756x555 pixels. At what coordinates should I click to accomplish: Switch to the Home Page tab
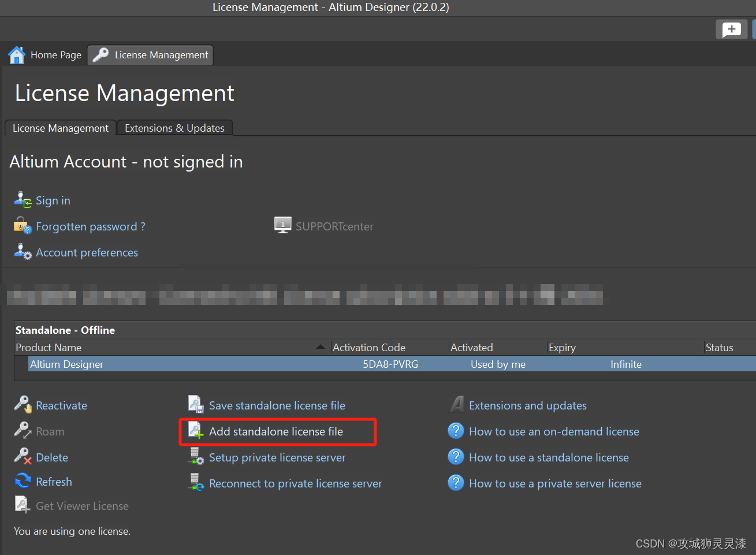45,55
